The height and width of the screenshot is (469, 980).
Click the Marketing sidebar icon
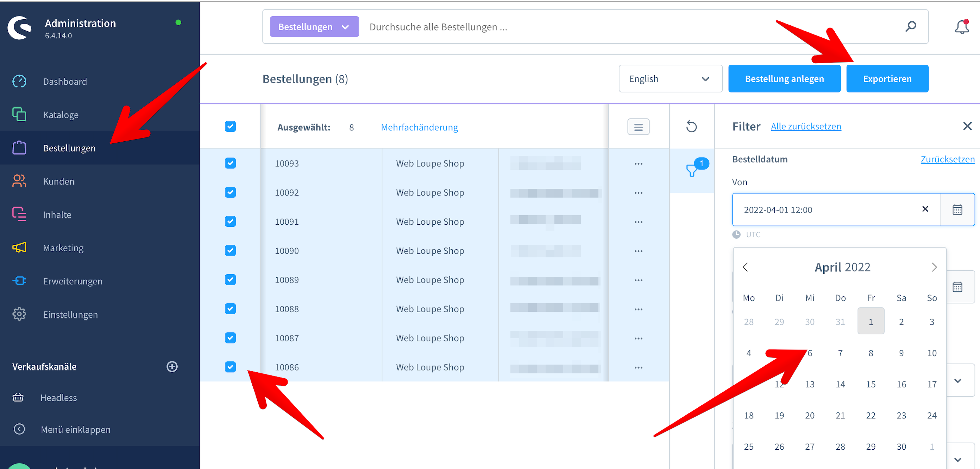(19, 247)
